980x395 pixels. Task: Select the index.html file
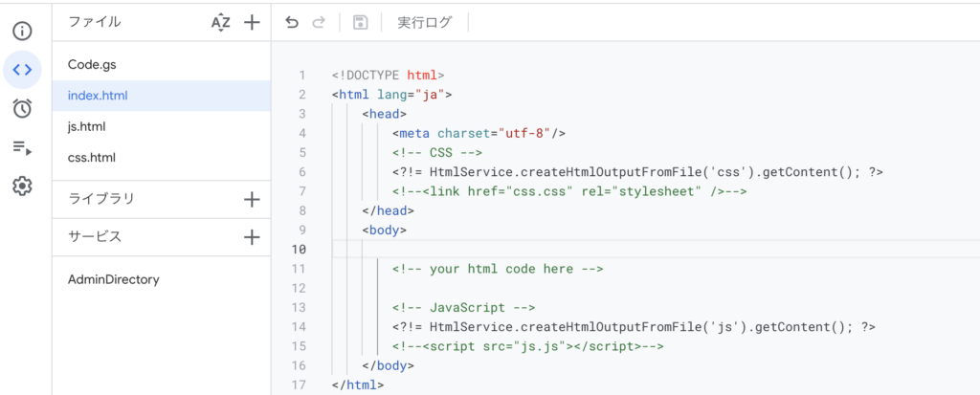pos(161,96)
